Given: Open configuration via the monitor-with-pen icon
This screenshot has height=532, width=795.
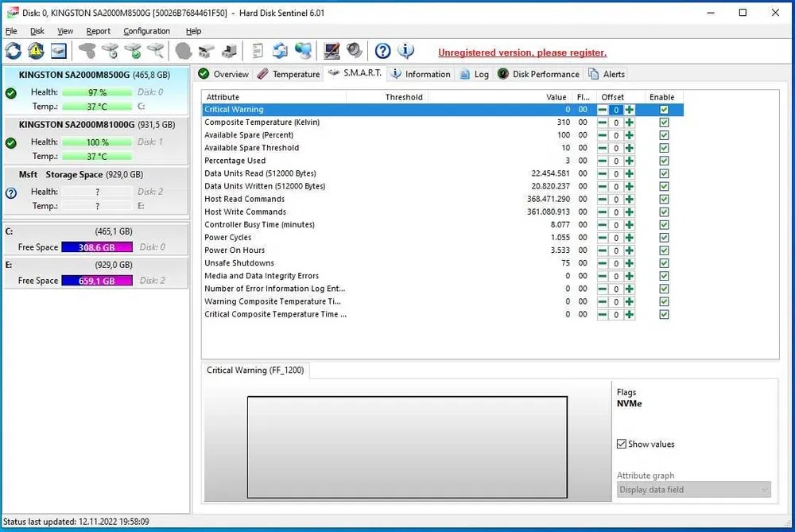Looking at the screenshot, I should point(332,51).
